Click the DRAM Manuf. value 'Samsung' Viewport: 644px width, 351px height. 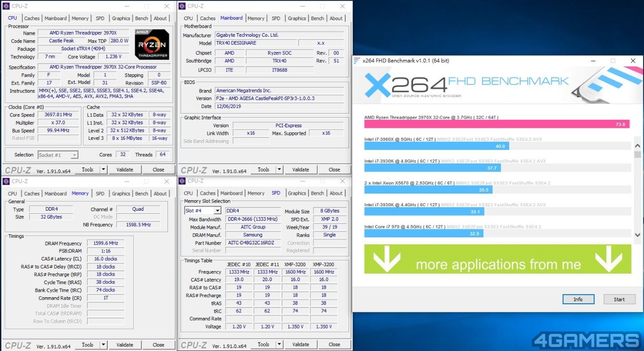click(x=253, y=235)
